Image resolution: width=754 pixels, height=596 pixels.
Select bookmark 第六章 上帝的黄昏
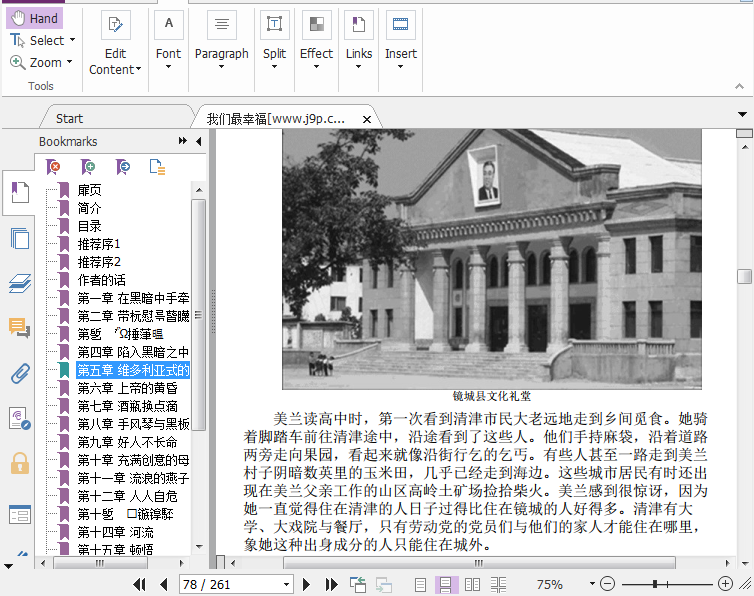click(x=127, y=388)
